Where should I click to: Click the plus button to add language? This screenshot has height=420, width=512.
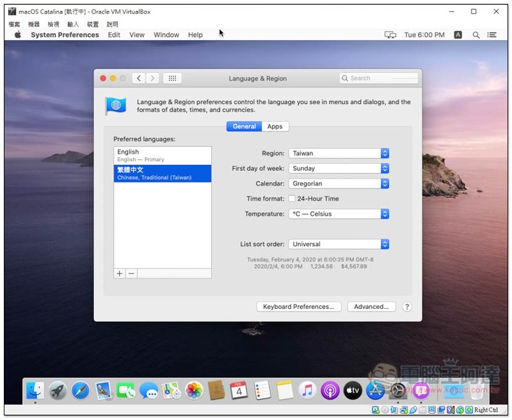(120, 273)
